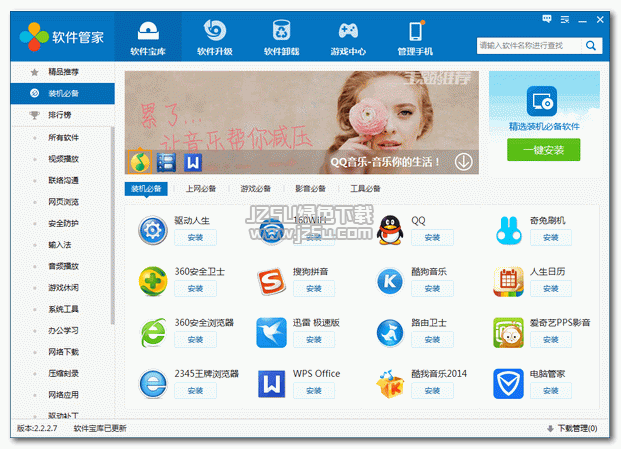Install 驱动人生
Viewport: 621px width, 449px height.
[195, 238]
